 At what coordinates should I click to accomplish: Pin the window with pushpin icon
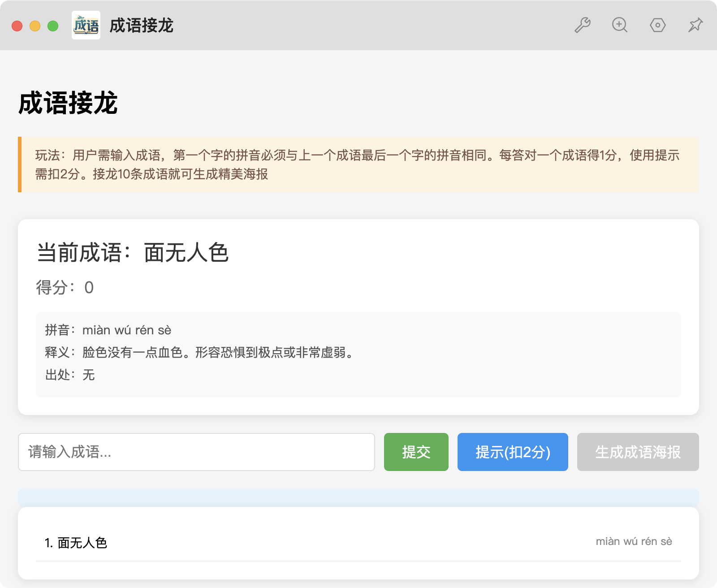click(x=695, y=25)
